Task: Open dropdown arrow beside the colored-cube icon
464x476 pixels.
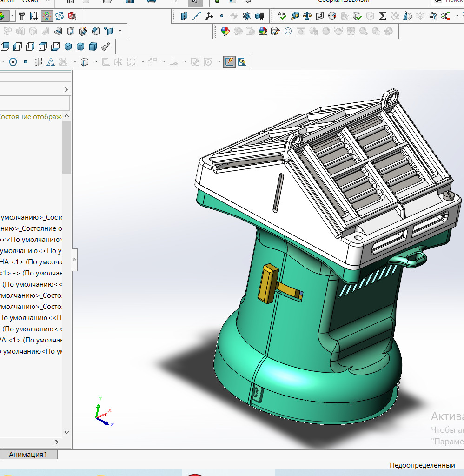Action: pos(12,16)
